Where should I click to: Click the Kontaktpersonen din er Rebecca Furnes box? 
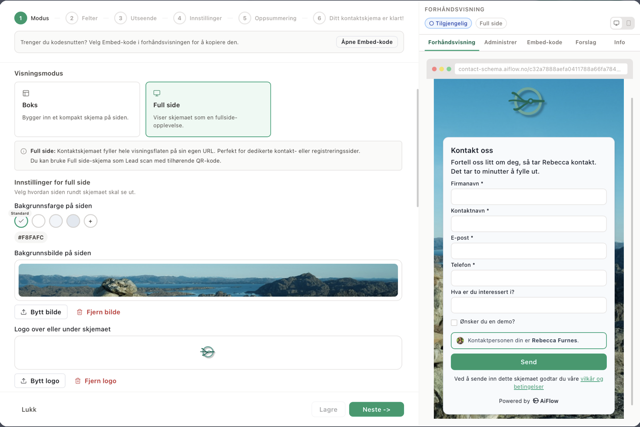click(x=529, y=340)
